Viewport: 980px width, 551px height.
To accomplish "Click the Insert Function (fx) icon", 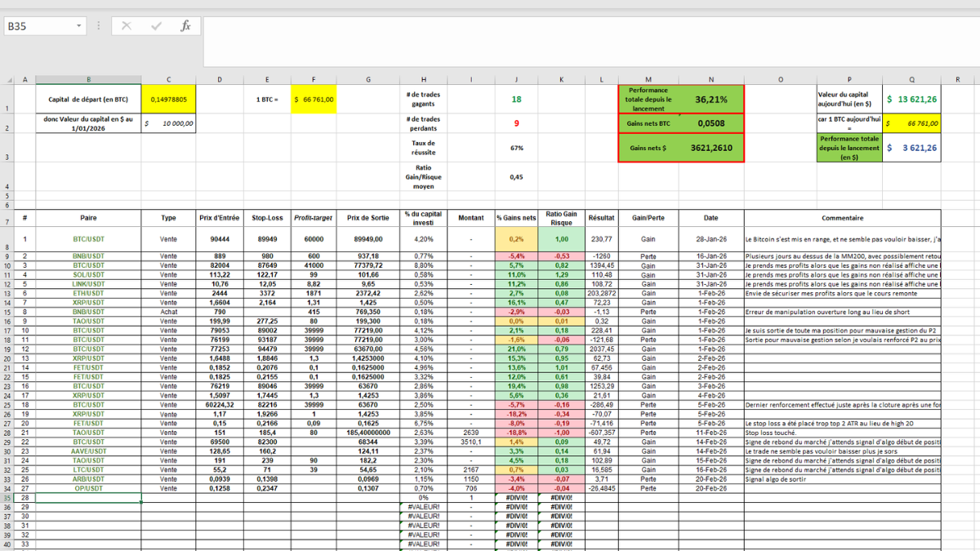I will tap(186, 25).
